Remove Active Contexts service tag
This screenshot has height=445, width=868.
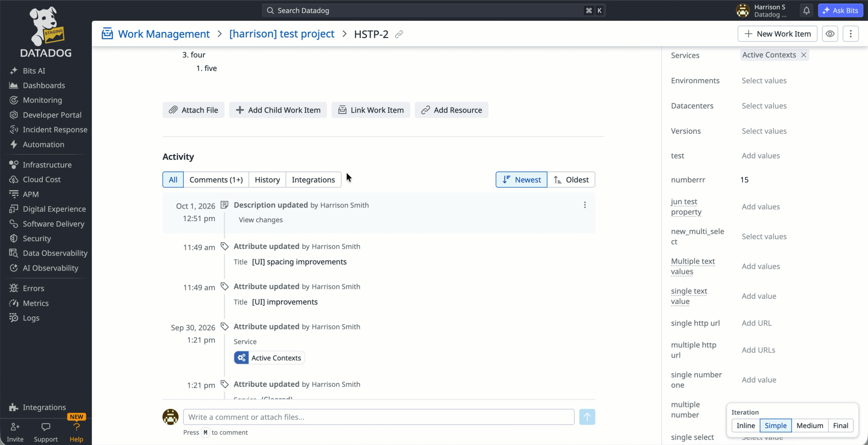804,55
